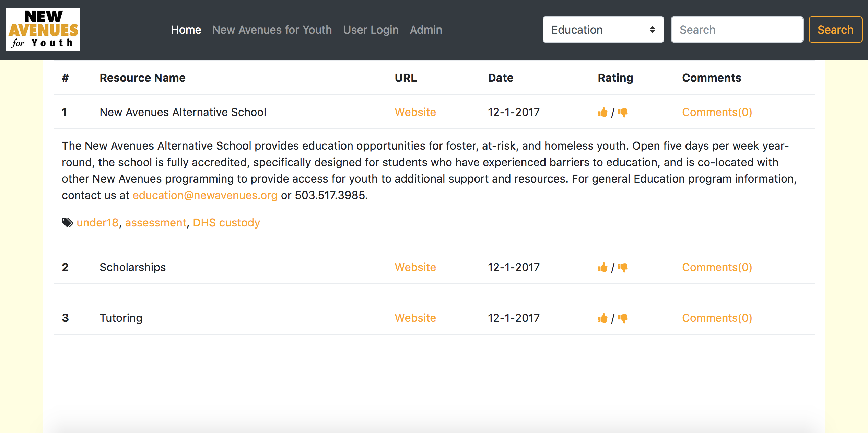Click the New Avenues for Youth logo
The height and width of the screenshot is (433, 868).
click(43, 30)
